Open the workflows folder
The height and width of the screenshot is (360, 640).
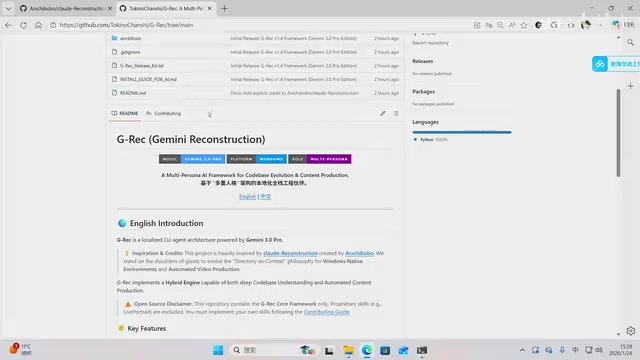(x=131, y=38)
